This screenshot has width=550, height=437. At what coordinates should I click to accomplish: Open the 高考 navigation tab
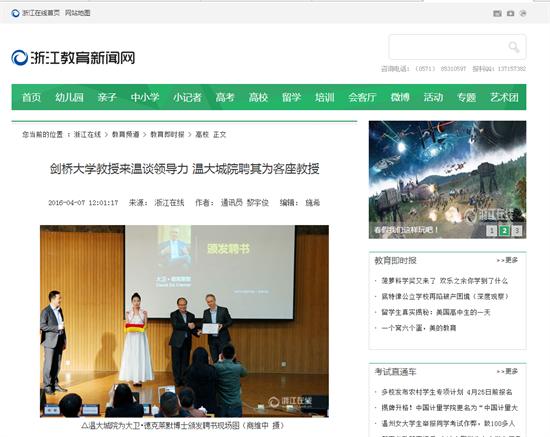[x=224, y=97]
